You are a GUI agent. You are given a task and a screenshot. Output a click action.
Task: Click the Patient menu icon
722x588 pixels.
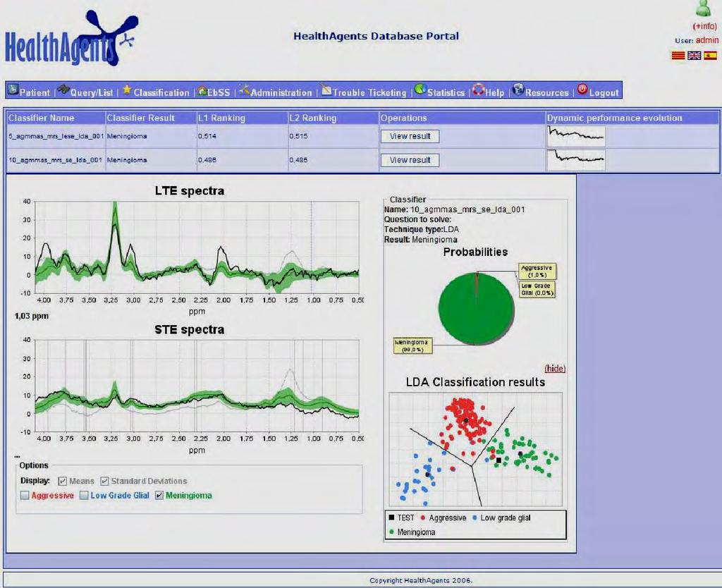pos(13,90)
